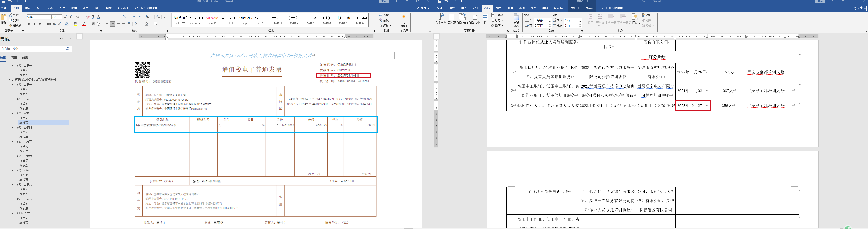Open the 表布局 tab in the 文档1 window
This screenshot has height=229, width=868.
pyautogui.click(x=589, y=8)
